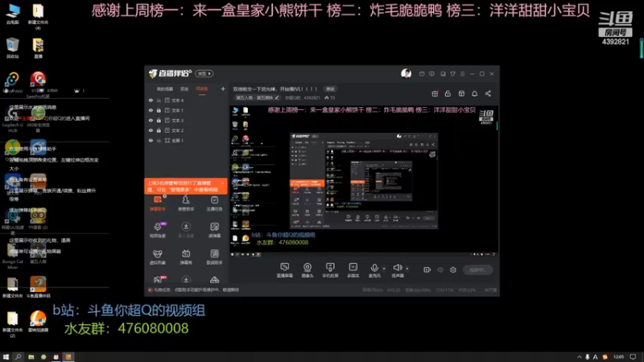The height and width of the screenshot is (362, 644).
Task: Click the nested stream preview area
Action: [x=364, y=180]
